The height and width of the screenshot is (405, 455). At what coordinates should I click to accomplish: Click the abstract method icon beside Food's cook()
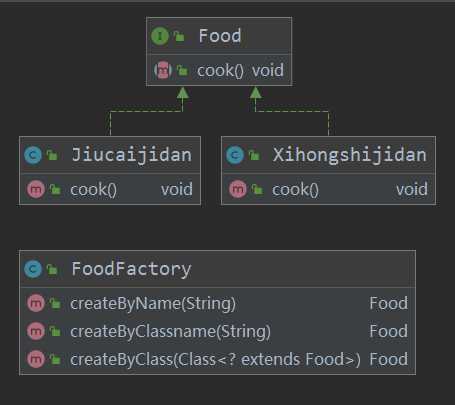(x=163, y=70)
